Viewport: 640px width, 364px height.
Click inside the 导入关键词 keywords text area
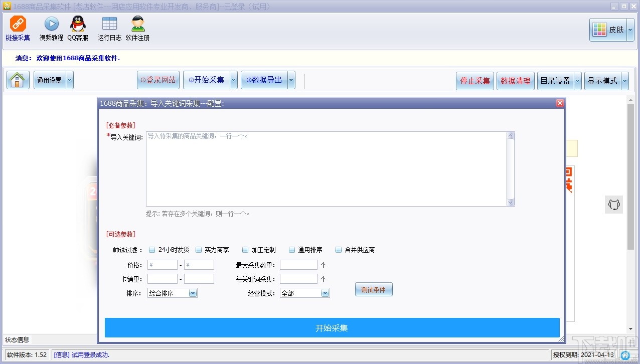pos(329,168)
